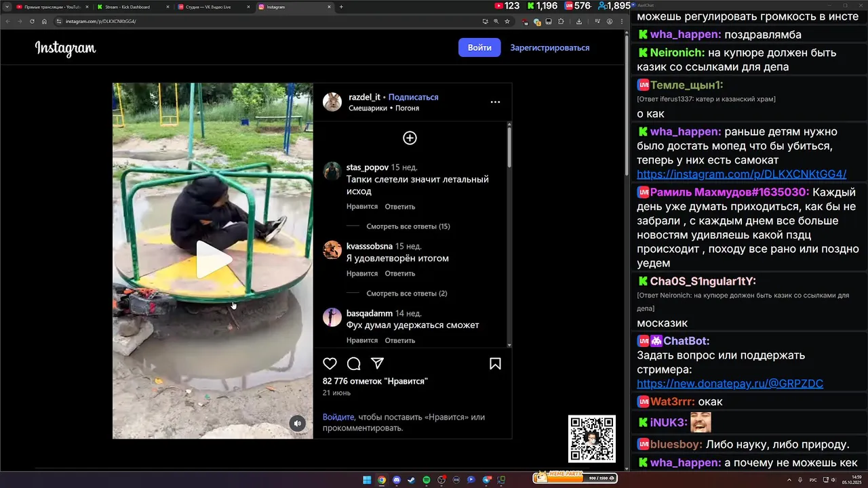This screenshot has width=868, height=488.
Task: Click the QR code overlay
Action: pyautogui.click(x=592, y=439)
